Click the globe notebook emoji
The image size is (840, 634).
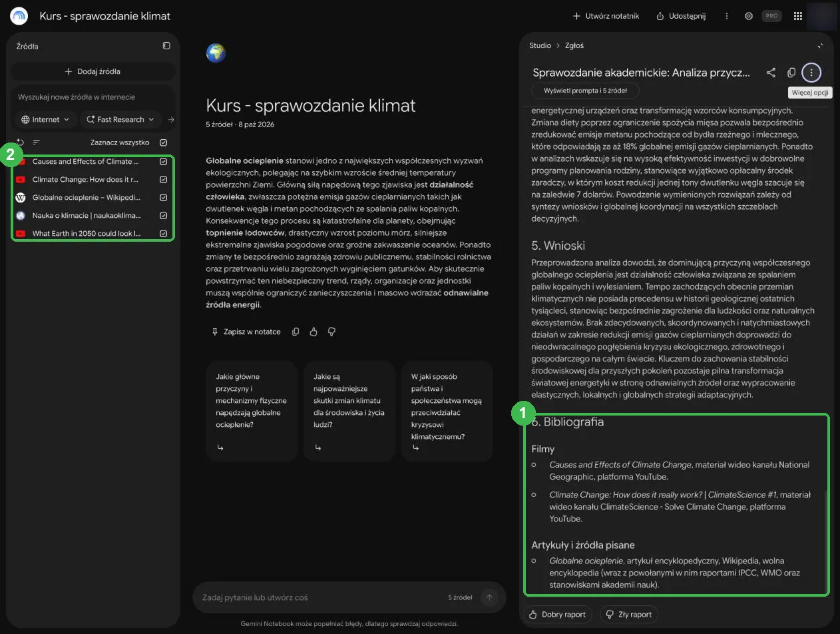pyautogui.click(x=216, y=53)
